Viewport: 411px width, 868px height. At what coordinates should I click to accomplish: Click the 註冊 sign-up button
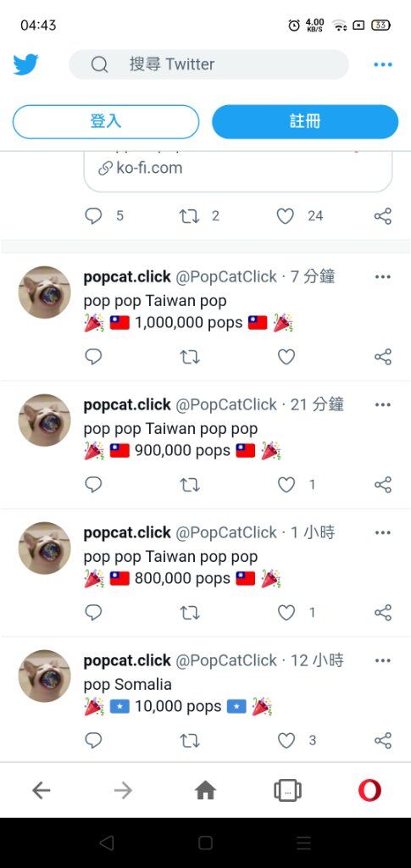[x=305, y=121]
